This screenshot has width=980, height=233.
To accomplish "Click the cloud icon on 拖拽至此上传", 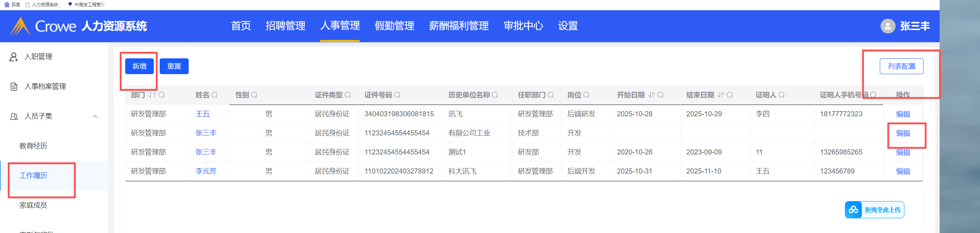I will tap(854, 210).
